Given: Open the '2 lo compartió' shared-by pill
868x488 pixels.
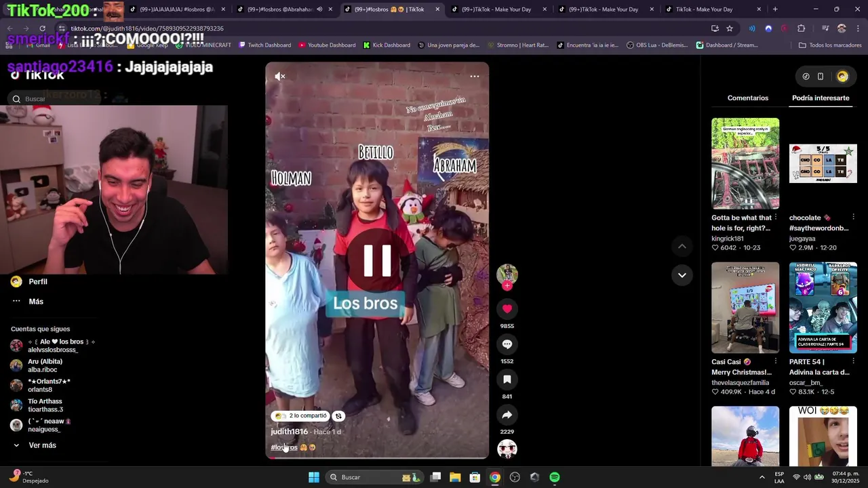Looking at the screenshot, I should tap(301, 416).
